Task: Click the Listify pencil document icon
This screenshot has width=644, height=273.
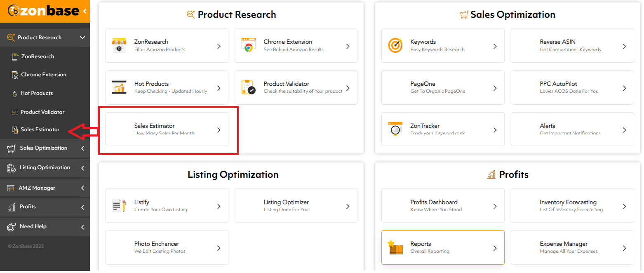Action: [119, 205]
